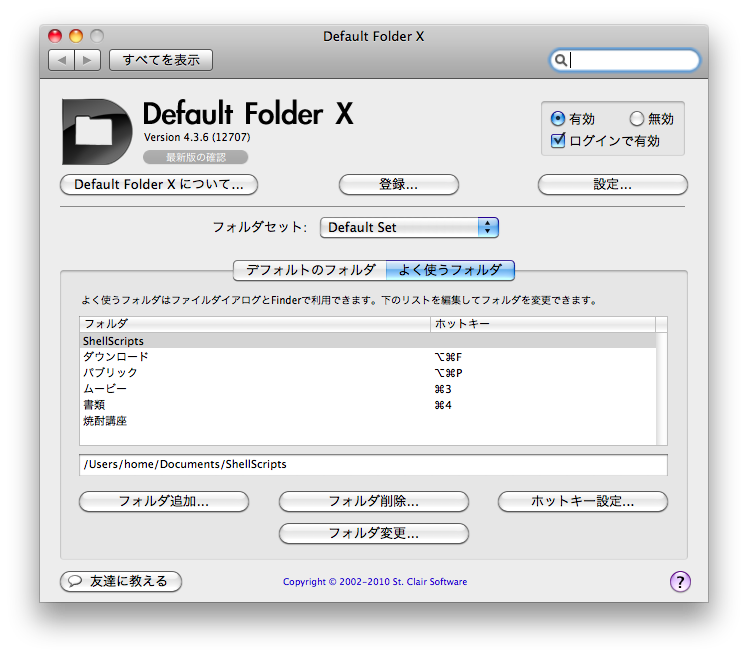Open Default Folder X について… dialog
The width and height of the screenshot is (748, 657).
[x=159, y=185]
